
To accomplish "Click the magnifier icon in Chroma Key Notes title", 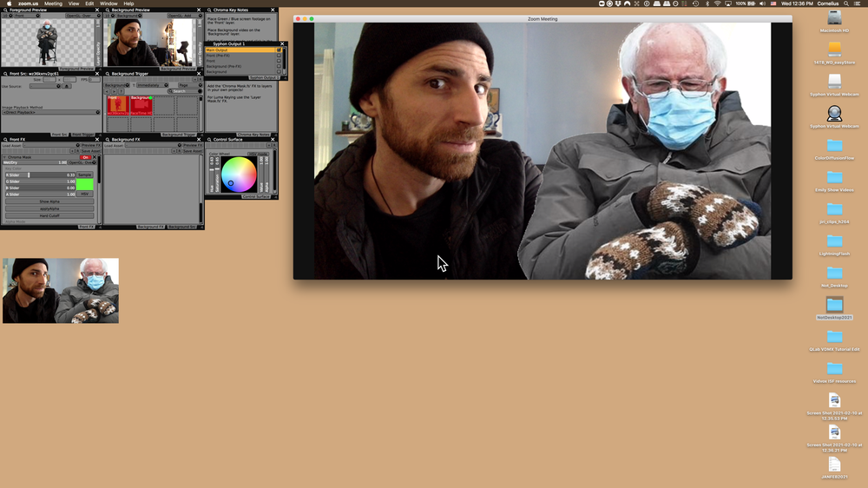I will [x=209, y=10].
